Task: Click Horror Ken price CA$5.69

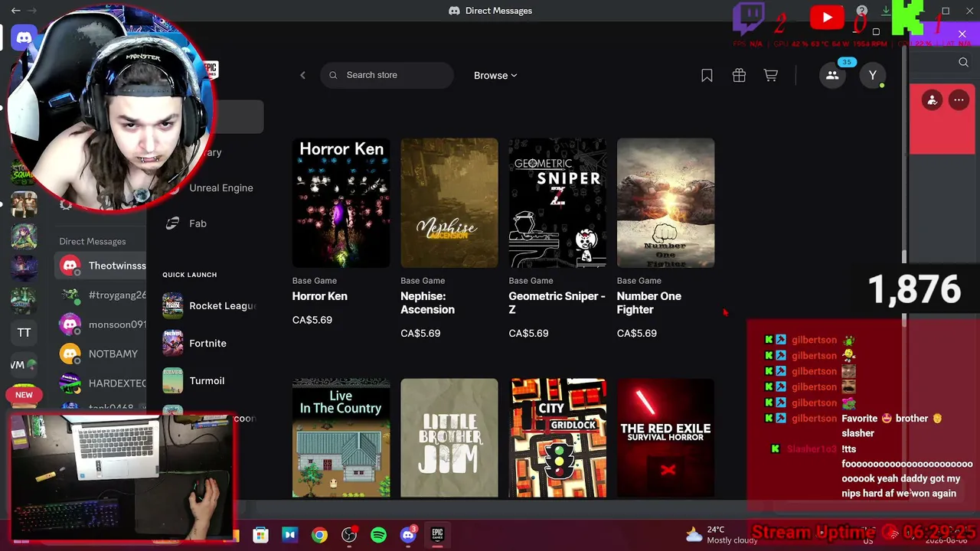Action: point(312,320)
